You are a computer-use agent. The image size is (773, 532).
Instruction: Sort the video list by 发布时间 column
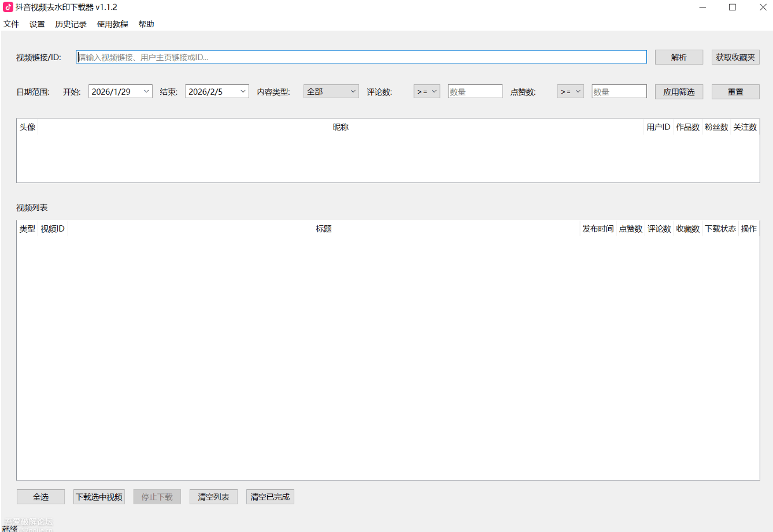point(598,229)
